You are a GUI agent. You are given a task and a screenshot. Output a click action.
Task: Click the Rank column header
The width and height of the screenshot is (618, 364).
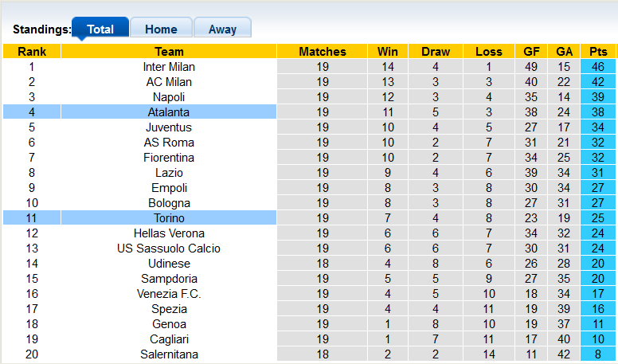tap(31, 52)
